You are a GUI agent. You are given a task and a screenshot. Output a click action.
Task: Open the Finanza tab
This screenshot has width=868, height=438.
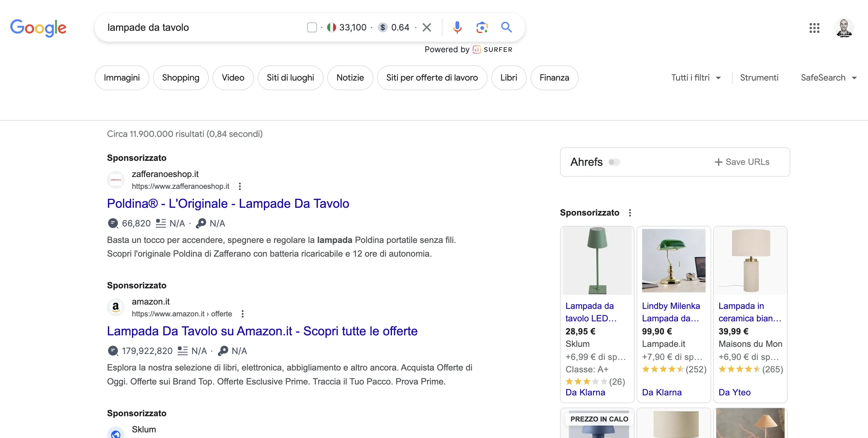[554, 77]
